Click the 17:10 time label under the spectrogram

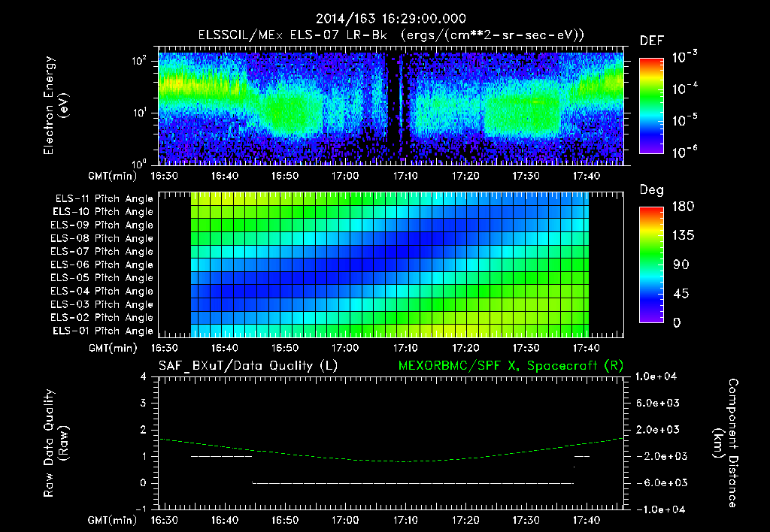click(405, 176)
